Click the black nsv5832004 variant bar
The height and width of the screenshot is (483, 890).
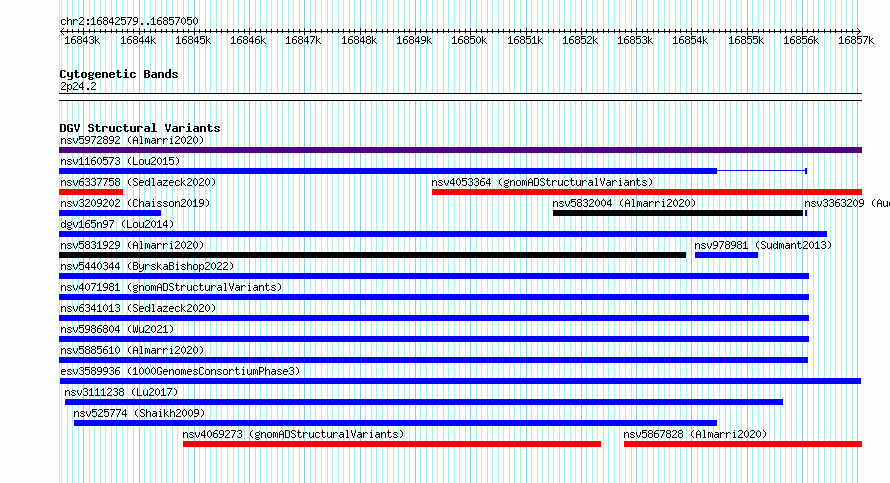pos(678,213)
